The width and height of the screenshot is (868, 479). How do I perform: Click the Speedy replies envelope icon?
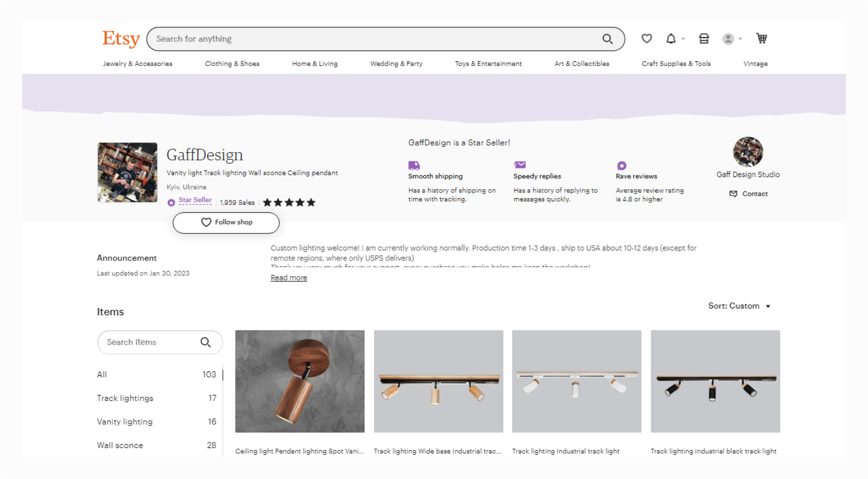click(x=519, y=165)
